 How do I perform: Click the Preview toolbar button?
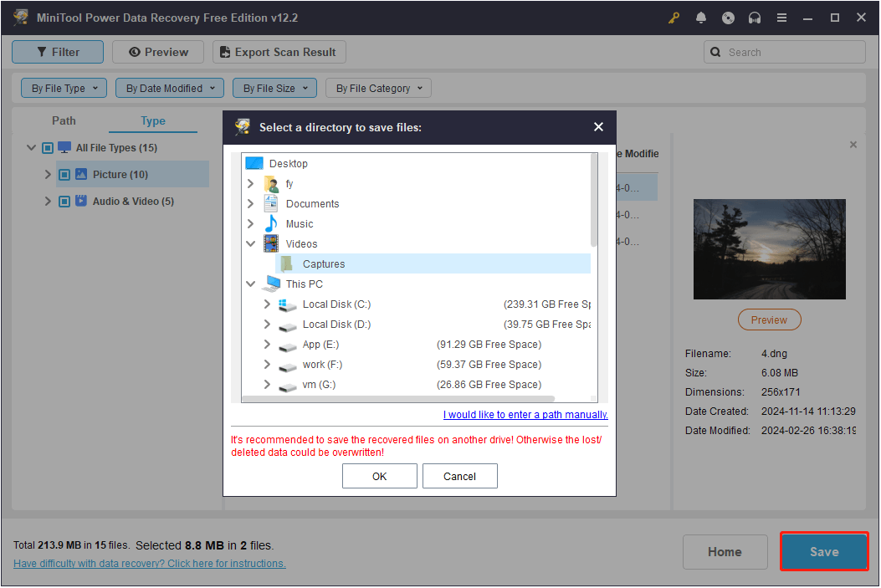point(158,52)
